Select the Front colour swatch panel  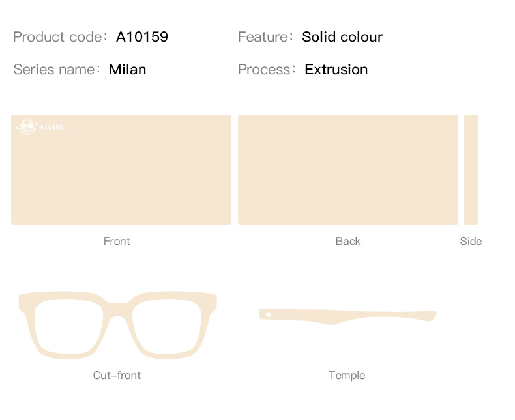pyautogui.click(x=121, y=170)
